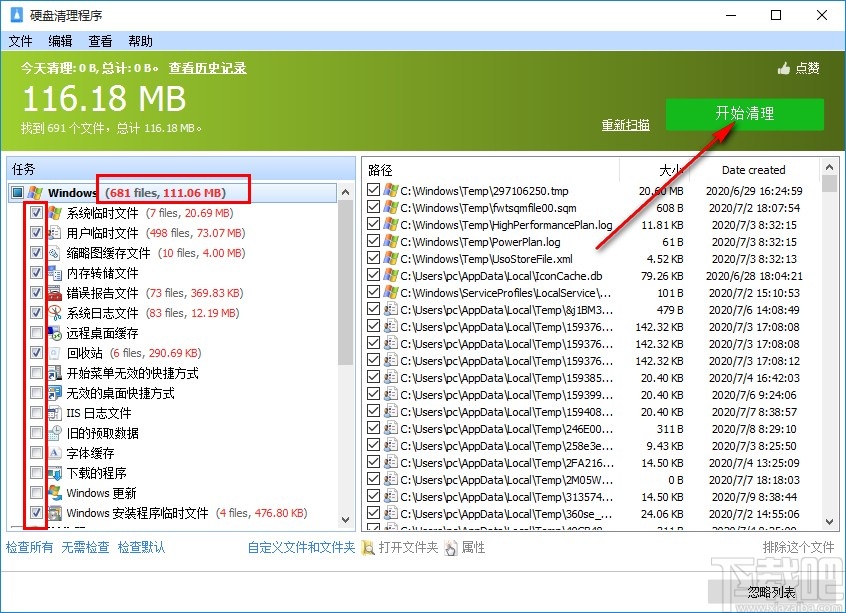Start cleaning with 开始清理 button

click(745, 114)
